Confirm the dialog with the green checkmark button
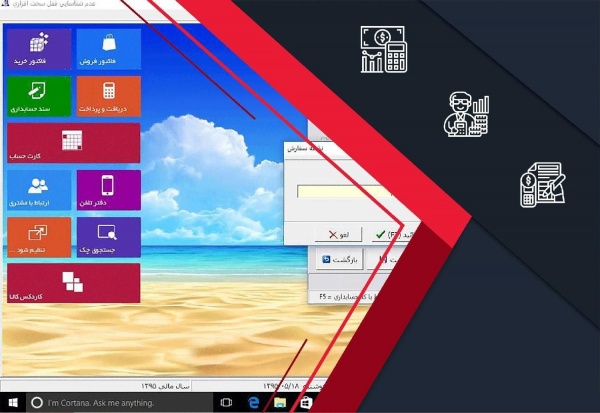The height and width of the screenshot is (413, 600). 390,234
